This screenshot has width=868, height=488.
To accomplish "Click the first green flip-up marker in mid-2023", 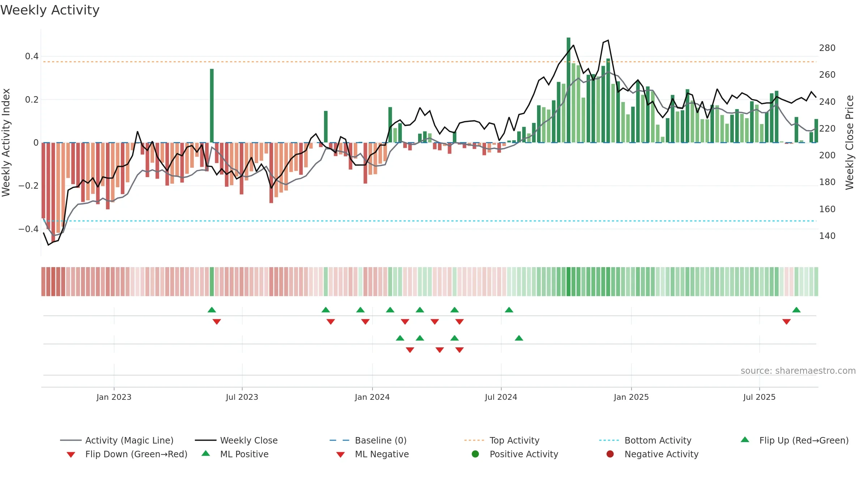I will click(x=212, y=310).
